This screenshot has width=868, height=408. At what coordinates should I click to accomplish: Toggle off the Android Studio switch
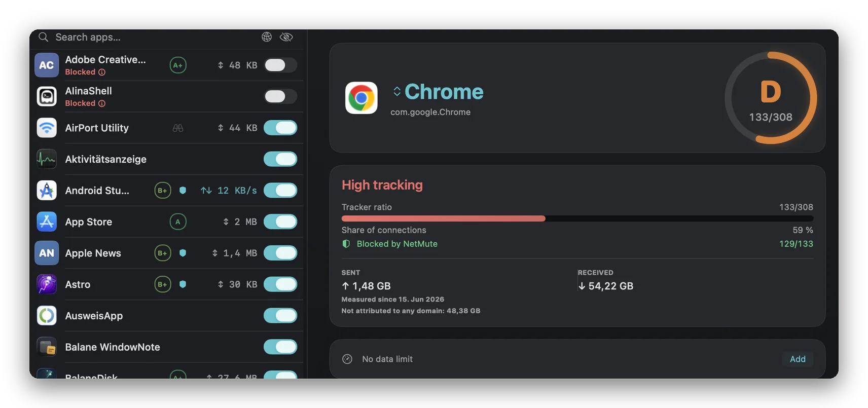(280, 191)
